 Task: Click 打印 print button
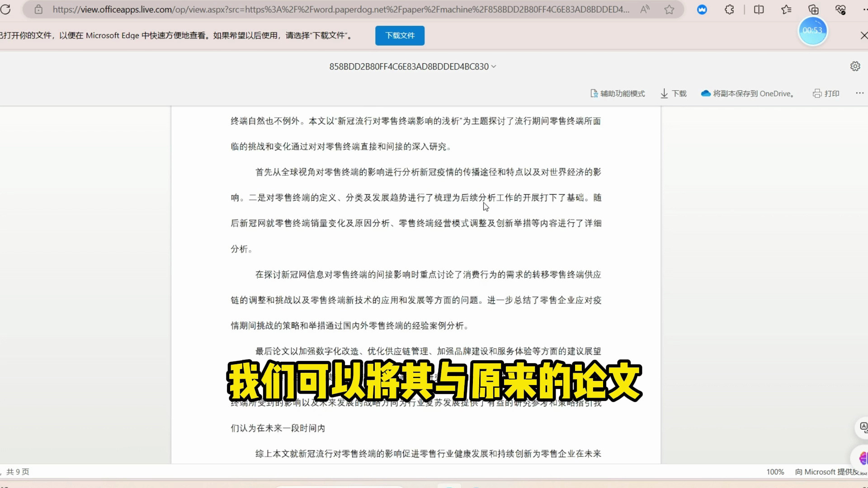826,94
